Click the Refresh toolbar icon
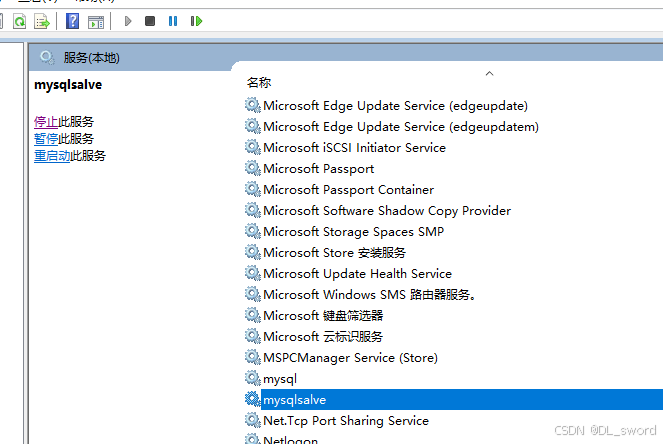The height and width of the screenshot is (444, 663). tap(19, 21)
